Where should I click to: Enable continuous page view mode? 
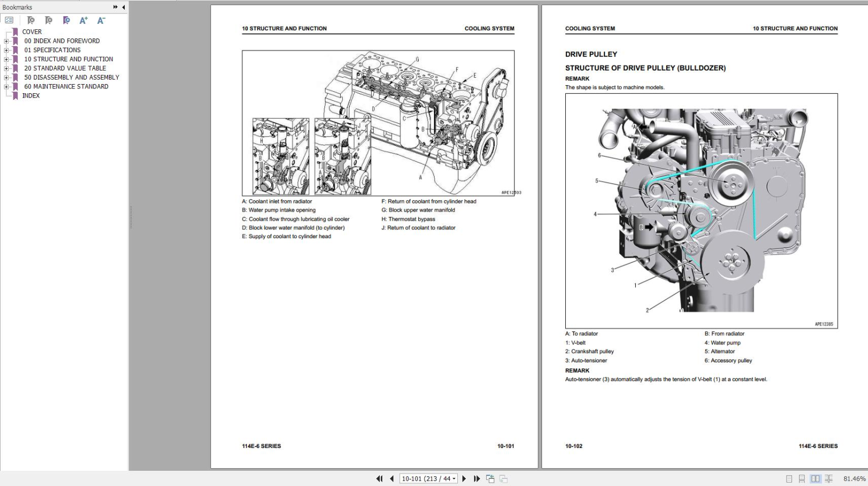click(802, 479)
